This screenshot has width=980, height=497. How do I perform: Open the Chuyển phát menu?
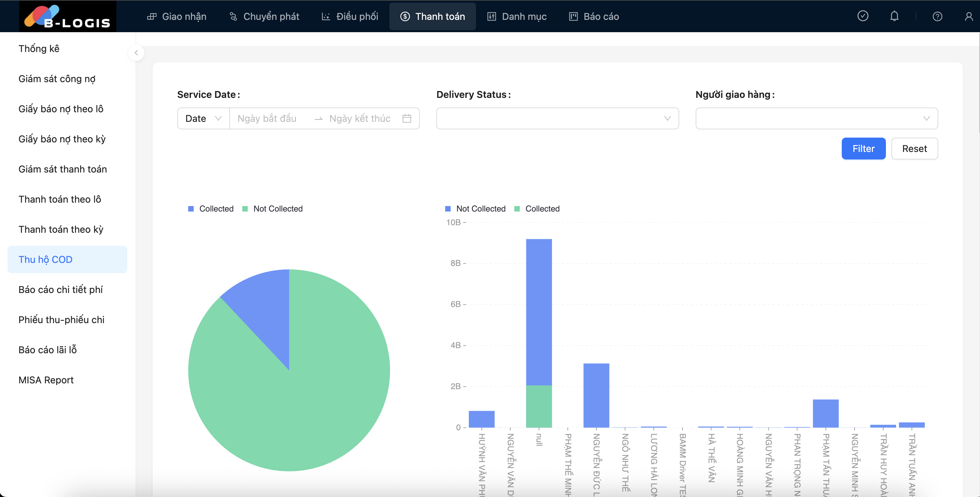(264, 16)
